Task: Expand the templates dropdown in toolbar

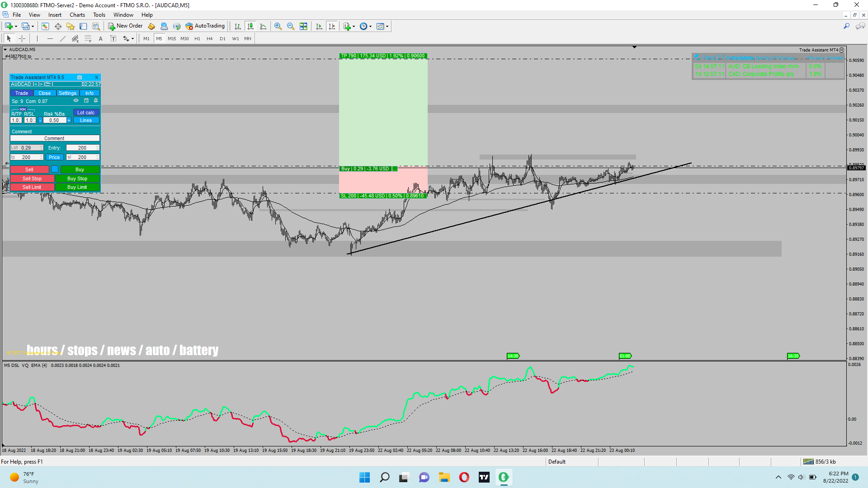Action: coord(387,26)
